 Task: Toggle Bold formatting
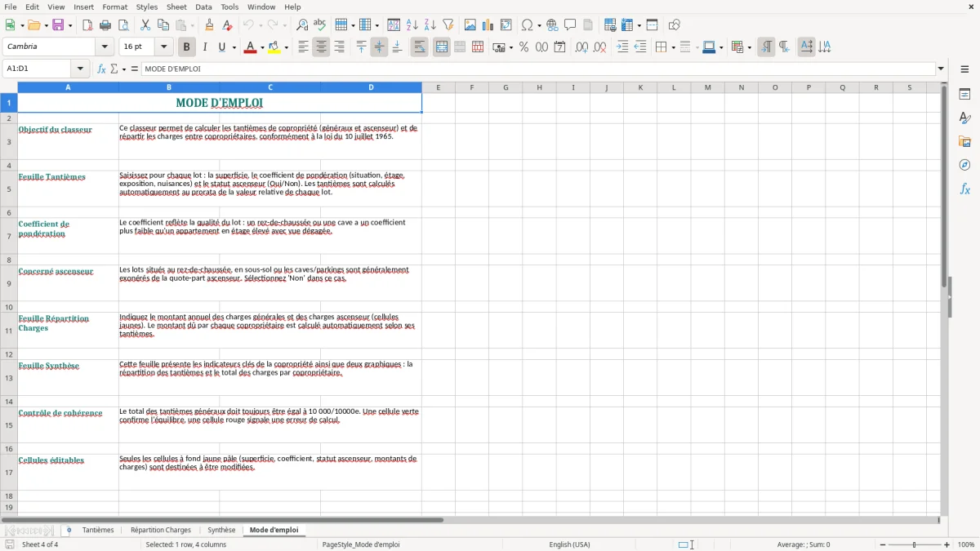point(186,47)
